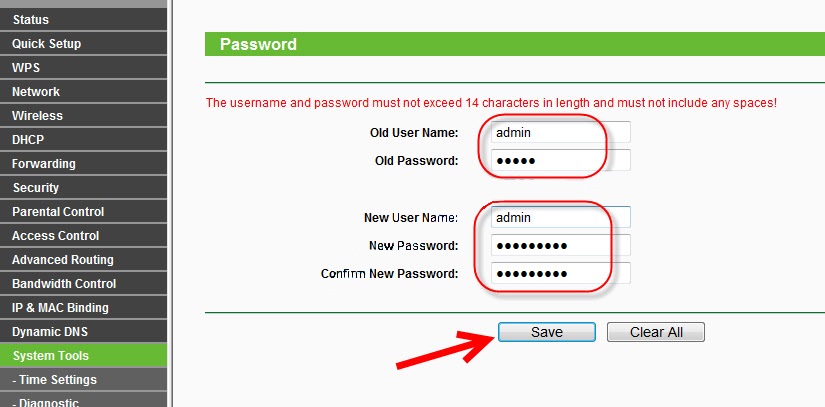Click the Clear All button
The height and width of the screenshot is (407, 825).
point(655,332)
